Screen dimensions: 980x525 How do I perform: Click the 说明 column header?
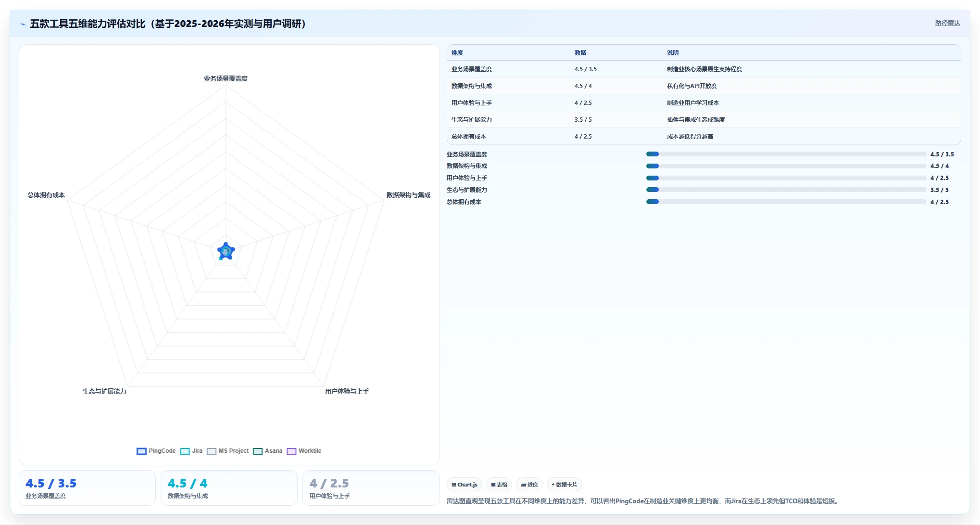pyautogui.click(x=673, y=53)
